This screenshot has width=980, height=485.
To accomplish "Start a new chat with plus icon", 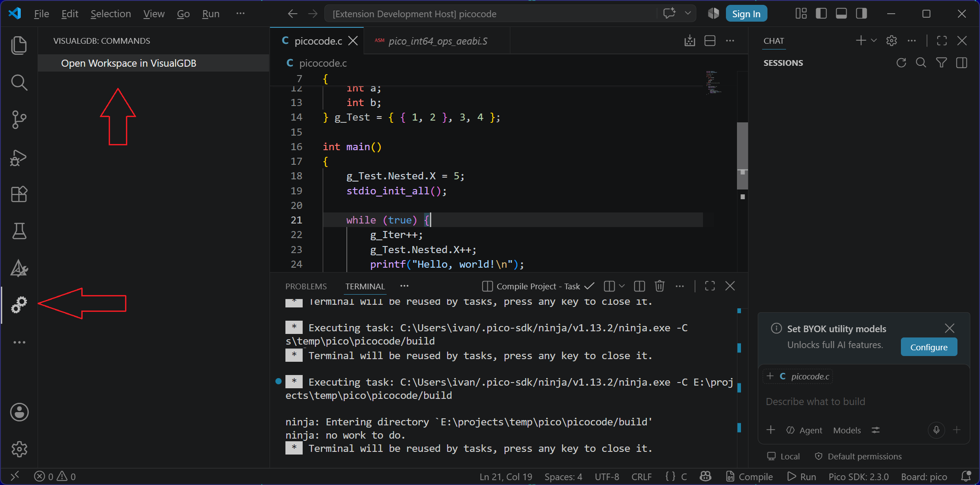I will [861, 41].
